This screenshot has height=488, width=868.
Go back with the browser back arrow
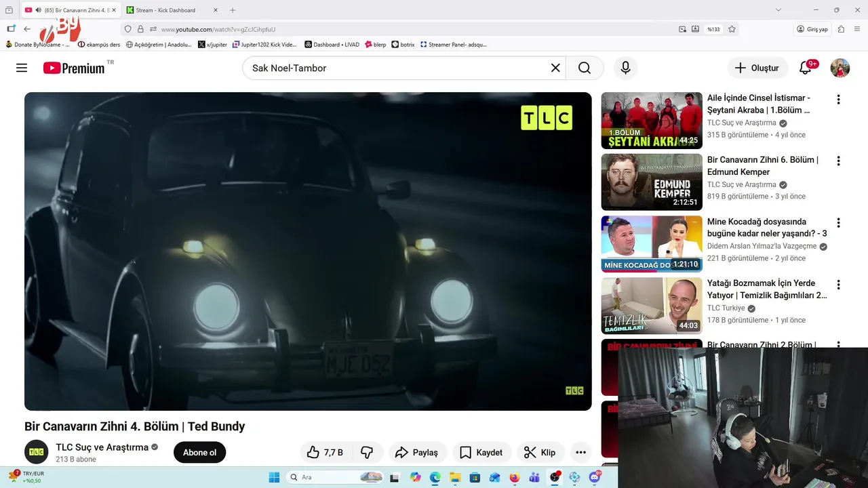click(27, 29)
